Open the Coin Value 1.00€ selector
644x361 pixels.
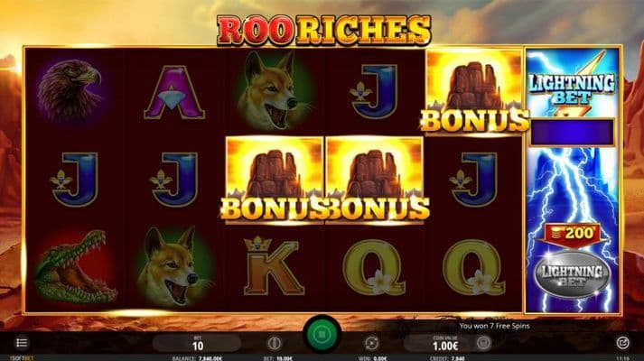[445, 343]
